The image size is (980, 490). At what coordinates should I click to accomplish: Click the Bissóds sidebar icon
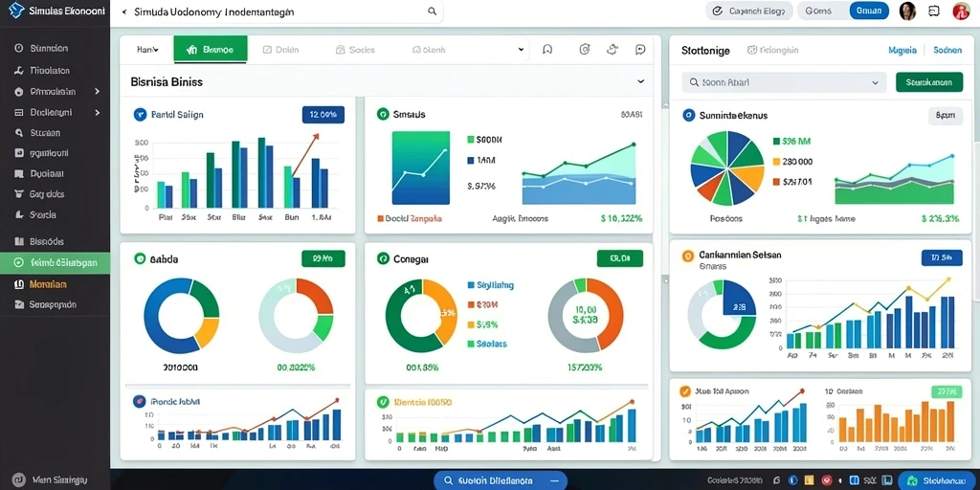[18, 241]
